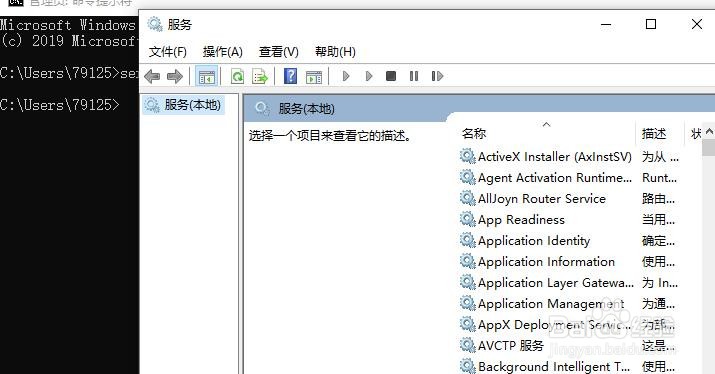Click the Export List toolbar icon
Screen dimensions: 715x374
[x=260, y=76]
